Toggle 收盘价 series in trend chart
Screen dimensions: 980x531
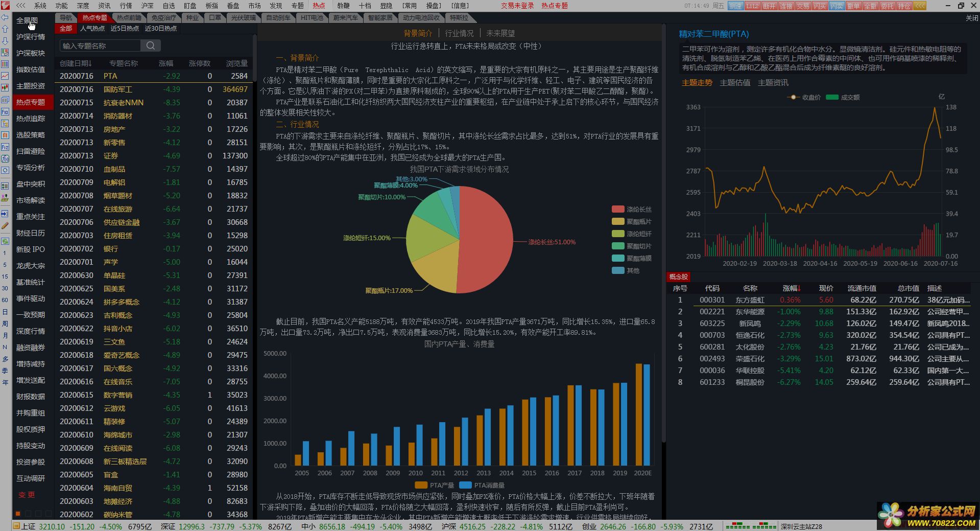point(804,97)
